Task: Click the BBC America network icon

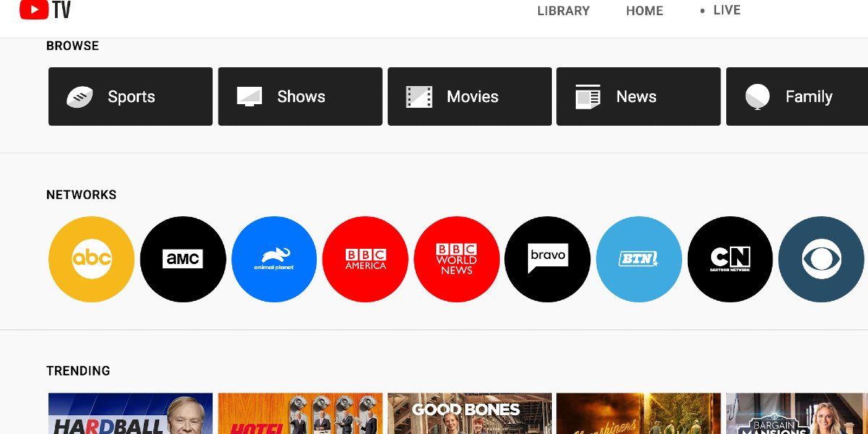Action: click(x=365, y=259)
